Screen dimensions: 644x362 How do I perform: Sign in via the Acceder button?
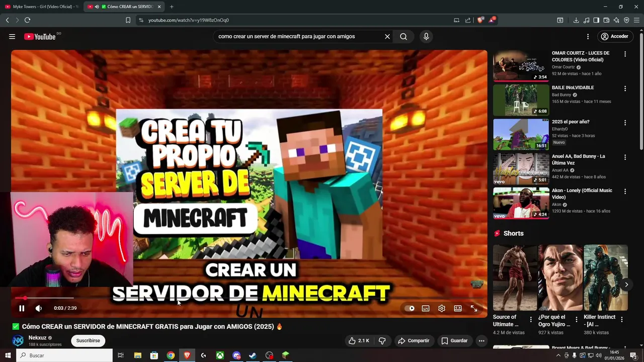(614, 37)
